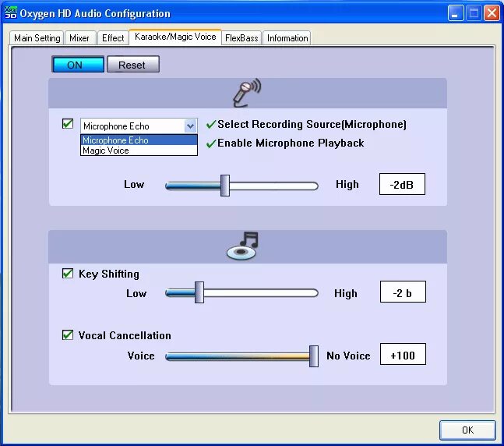Choose Magic Voice from the dropdown list
This screenshot has width=504, height=446.
click(x=139, y=150)
